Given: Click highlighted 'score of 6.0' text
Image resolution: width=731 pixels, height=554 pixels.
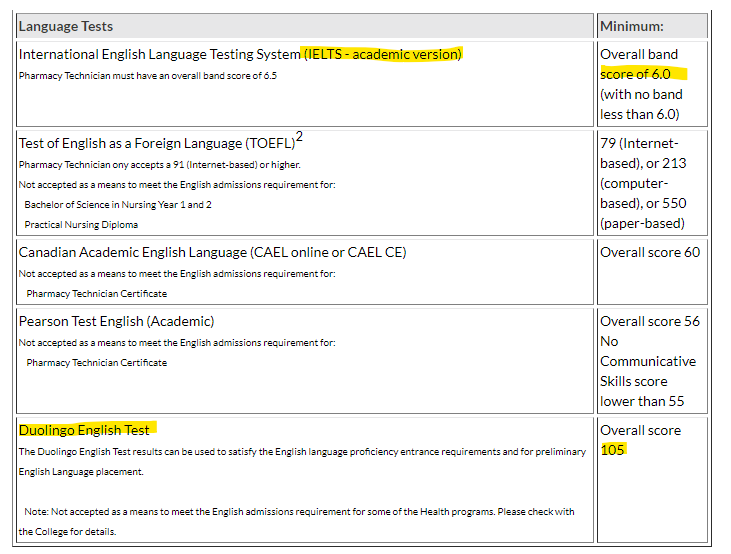Looking at the screenshot, I should (635, 74).
